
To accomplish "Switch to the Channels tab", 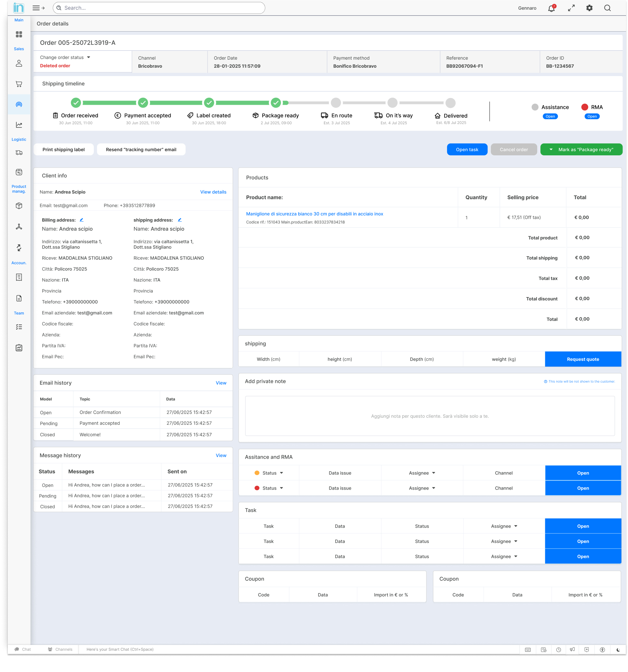I will pos(60,649).
